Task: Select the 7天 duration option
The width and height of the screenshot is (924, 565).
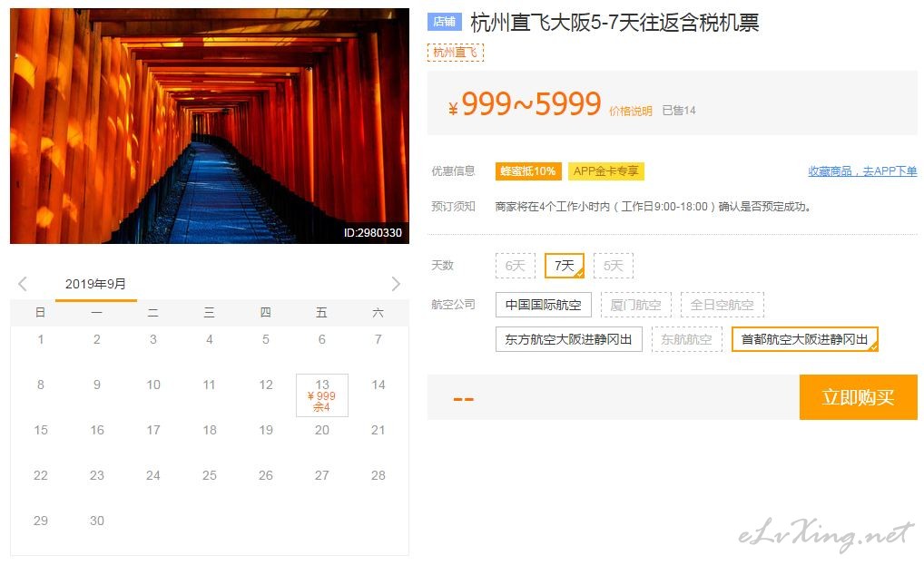Action: [x=564, y=266]
